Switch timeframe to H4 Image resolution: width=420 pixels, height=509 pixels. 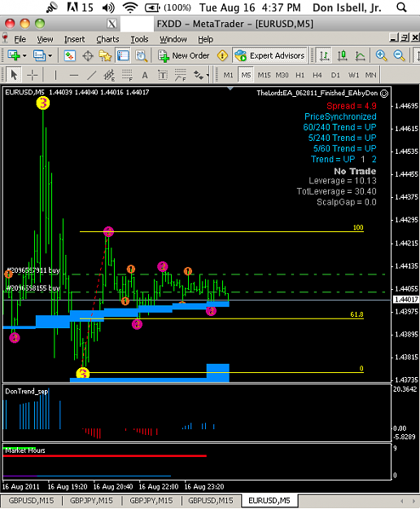click(317, 75)
